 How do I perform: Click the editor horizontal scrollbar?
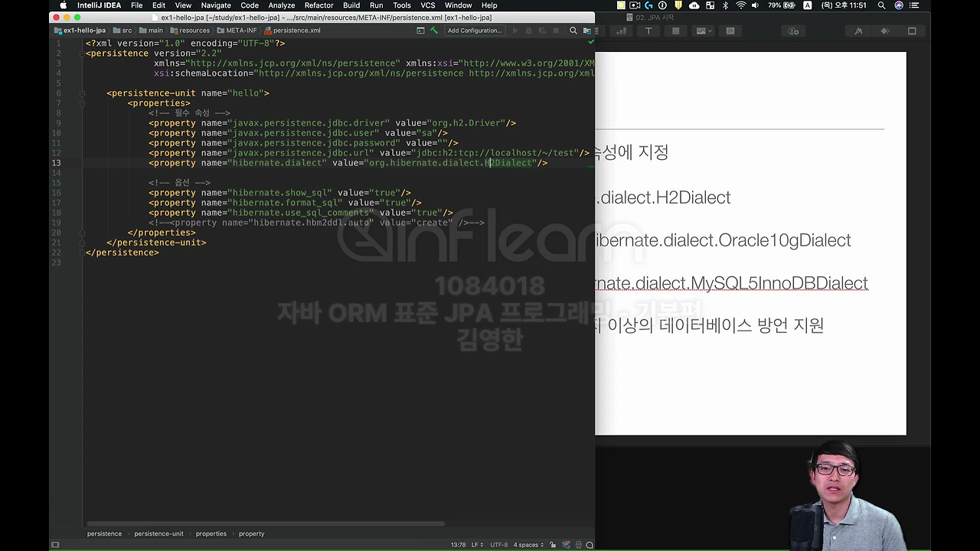pos(266,524)
